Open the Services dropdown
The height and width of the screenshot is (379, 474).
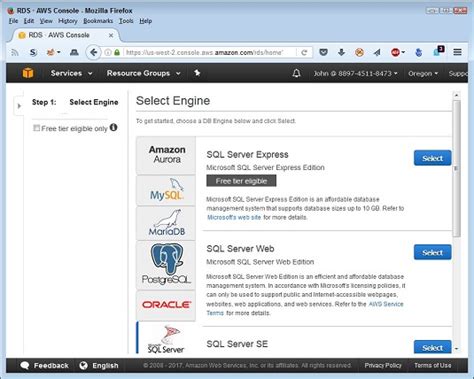pyautogui.click(x=71, y=73)
